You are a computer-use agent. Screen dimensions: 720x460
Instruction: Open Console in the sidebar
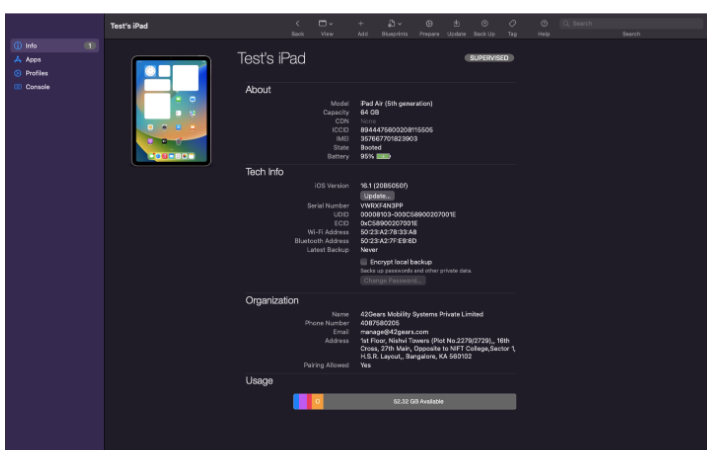click(55, 87)
